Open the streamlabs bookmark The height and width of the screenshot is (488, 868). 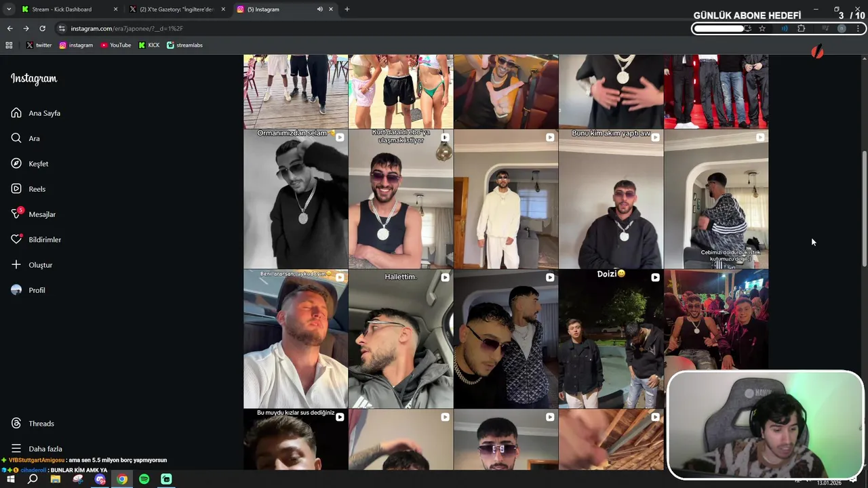pos(184,45)
